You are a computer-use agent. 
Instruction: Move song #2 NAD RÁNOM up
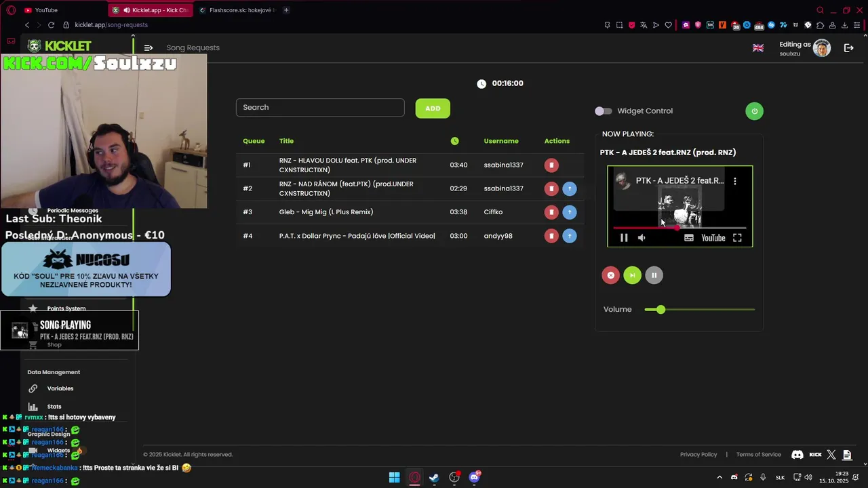[570, 188]
